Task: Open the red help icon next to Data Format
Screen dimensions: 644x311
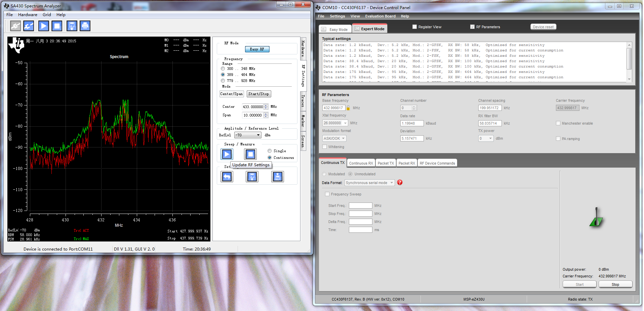Action: click(400, 182)
